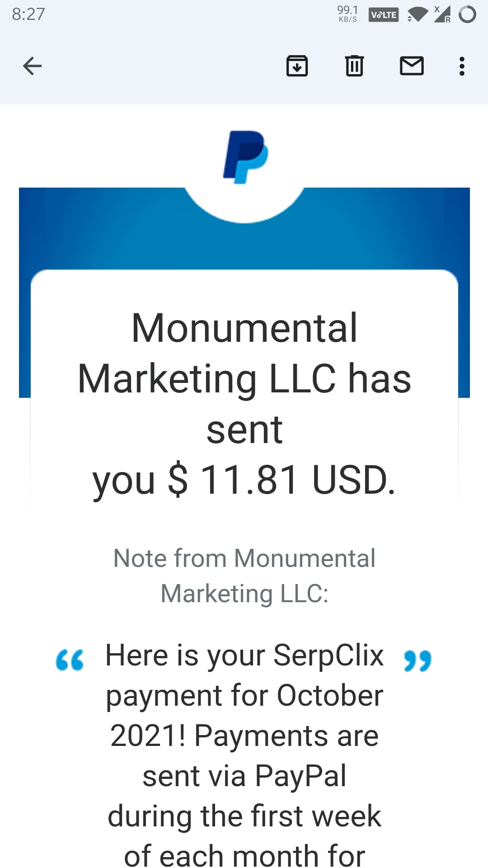The image size is (488, 868).
Task: Tap the circular battery indicator icon
Action: tap(467, 14)
